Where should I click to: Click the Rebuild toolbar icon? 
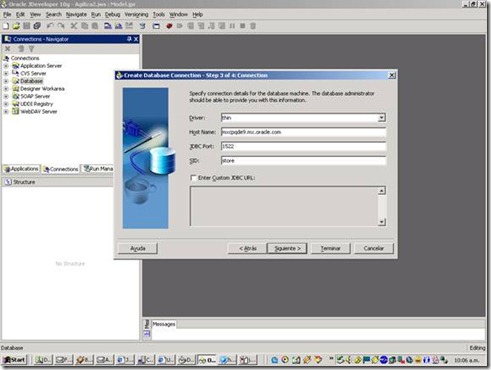coord(118,26)
